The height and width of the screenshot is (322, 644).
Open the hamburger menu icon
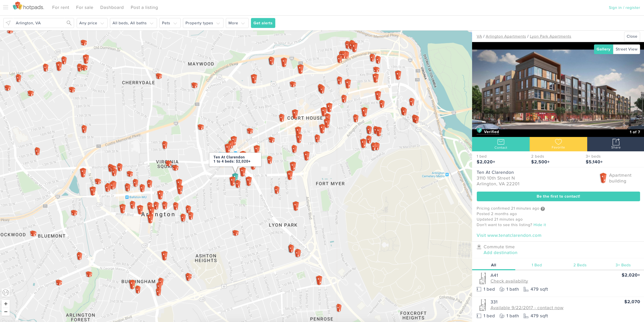[5, 7]
